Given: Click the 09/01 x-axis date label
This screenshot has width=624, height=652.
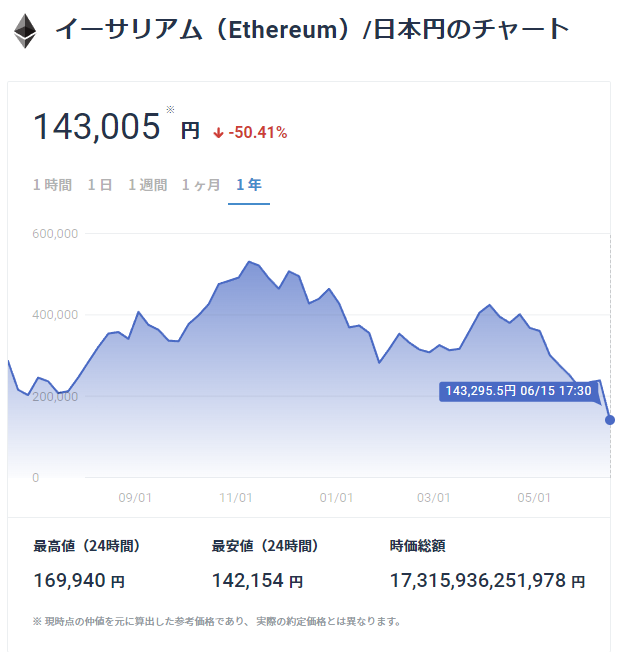Looking at the screenshot, I should (135, 497).
